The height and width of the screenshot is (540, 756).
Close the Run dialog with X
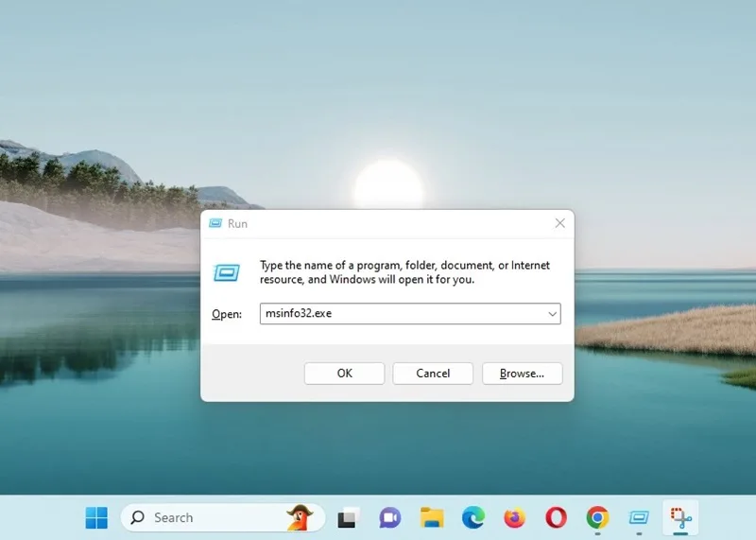(x=559, y=223)
